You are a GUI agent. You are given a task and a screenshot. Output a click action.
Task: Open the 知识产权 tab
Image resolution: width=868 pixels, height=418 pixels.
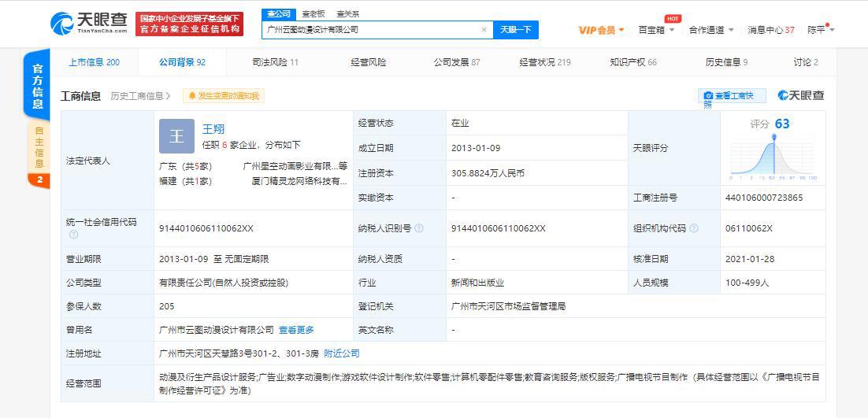click(633, 62)
